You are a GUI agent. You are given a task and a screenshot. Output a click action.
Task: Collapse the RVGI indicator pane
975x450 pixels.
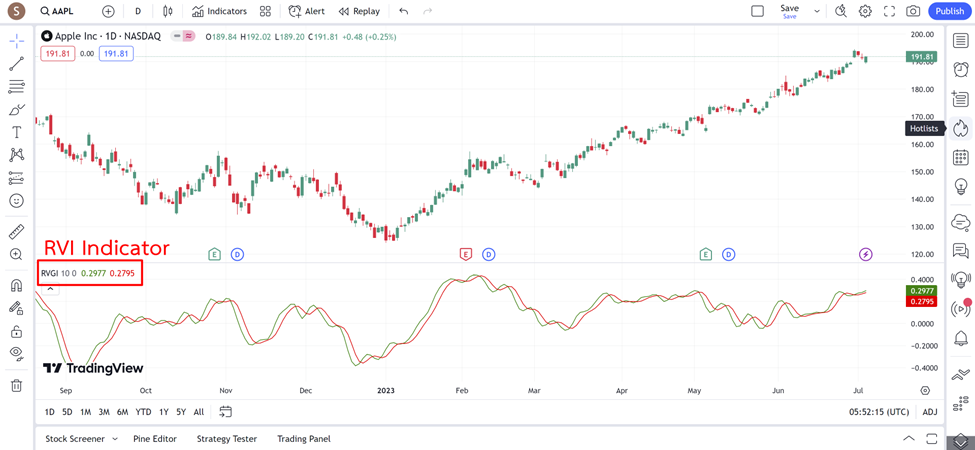tap(51, 288)
